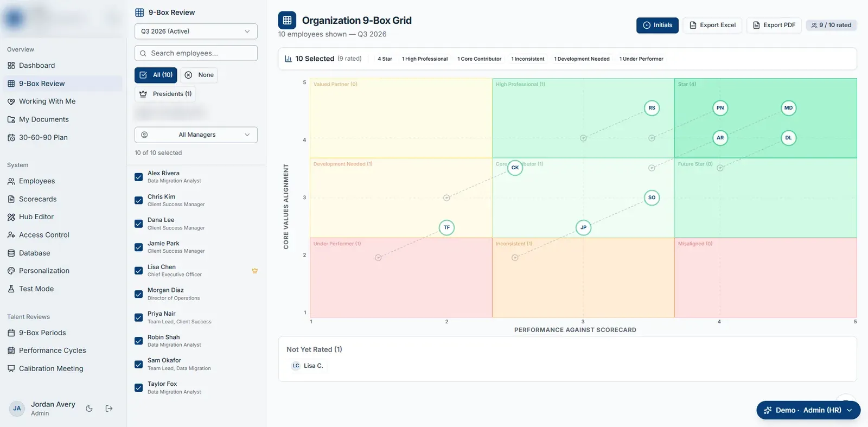Click the 9 / 10 rated badge
The height and width of the screenshot is (427, 868).
(x=831, y=25)
